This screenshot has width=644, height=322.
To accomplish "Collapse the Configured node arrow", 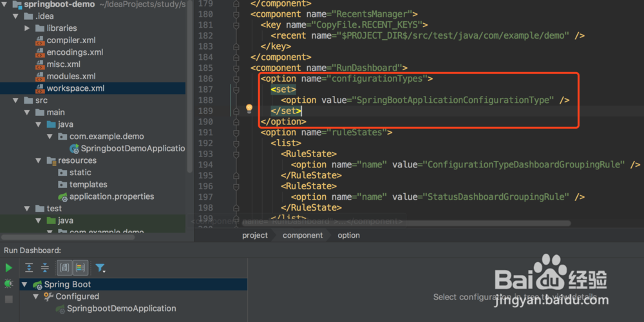I will point(37,297).
